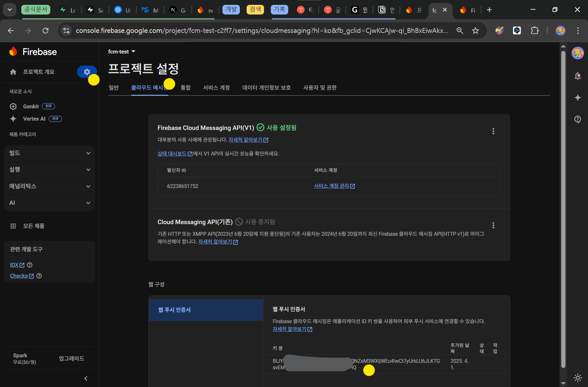This screenshot has width=588, height=387.
Task: Open notifications bell icon
Action: coord(578,76)
